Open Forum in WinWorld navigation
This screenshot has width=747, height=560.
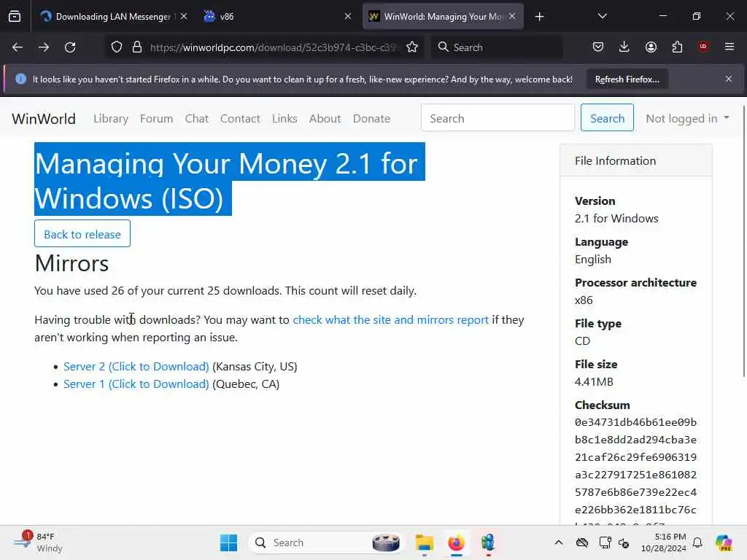(x=156, y=119)
